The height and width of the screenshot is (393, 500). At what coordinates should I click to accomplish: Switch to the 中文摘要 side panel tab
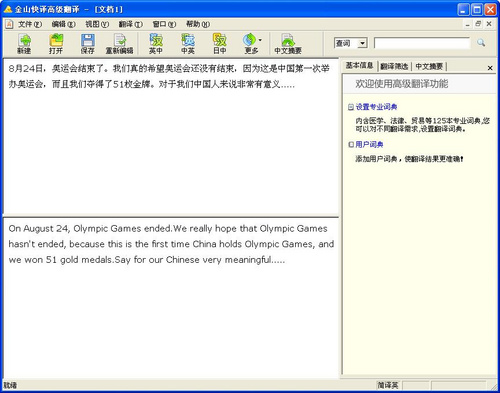coord(429,66)
